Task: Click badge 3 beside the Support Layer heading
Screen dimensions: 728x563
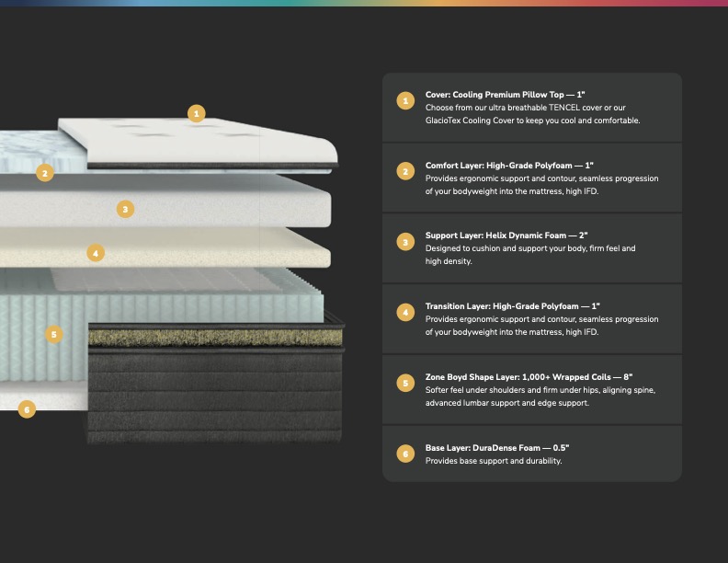Action: tap(405, 242)
